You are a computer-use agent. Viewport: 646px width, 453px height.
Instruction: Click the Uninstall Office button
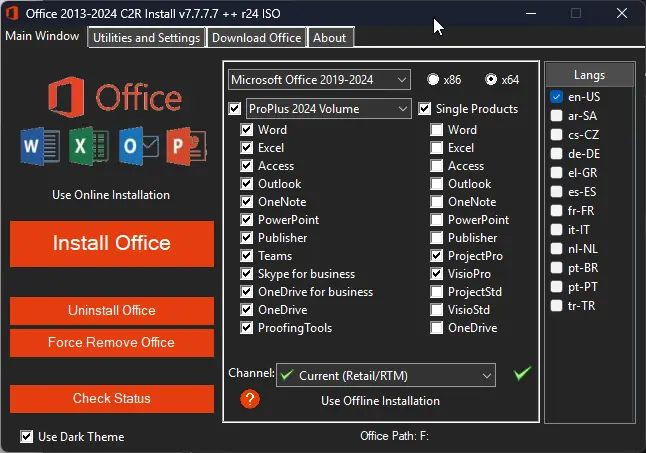(112, 311)
